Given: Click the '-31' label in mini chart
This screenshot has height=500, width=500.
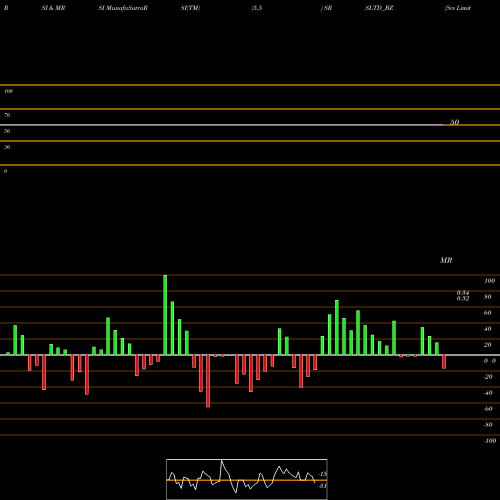Looking at the screenshot, I should pos(323,486).
